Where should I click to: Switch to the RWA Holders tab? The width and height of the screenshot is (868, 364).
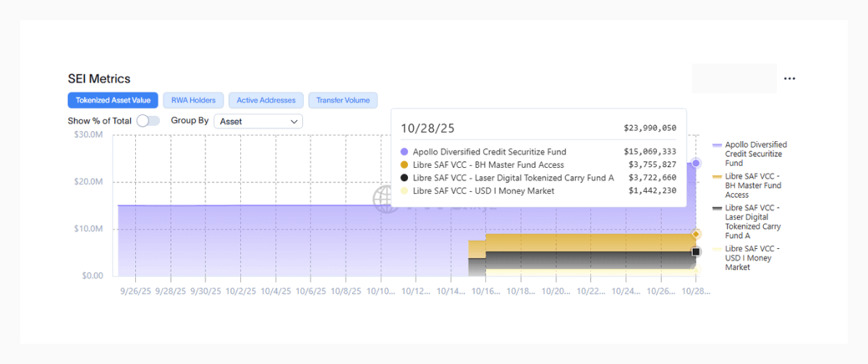pyautogui.click(x=193, y=101)
